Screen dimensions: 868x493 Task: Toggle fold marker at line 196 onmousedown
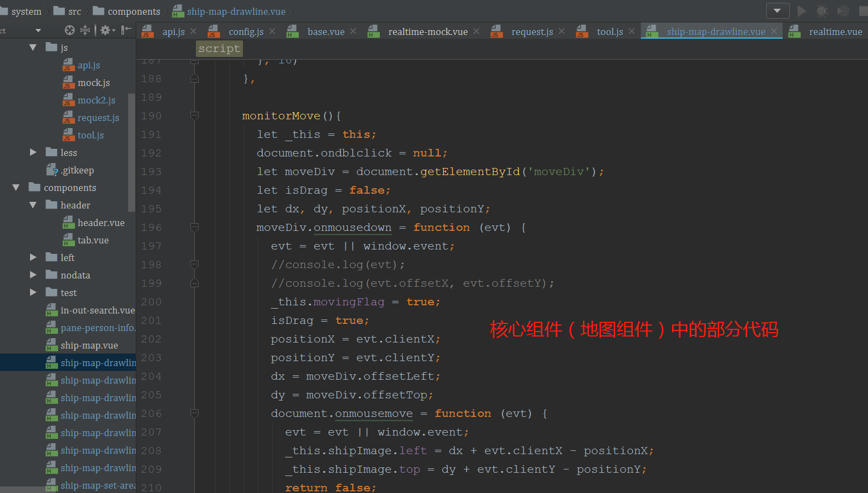click(194, 228)
